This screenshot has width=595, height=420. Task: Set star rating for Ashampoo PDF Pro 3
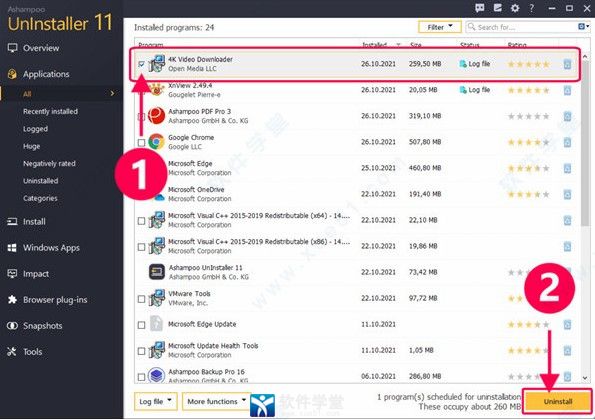(x=528, y=116)
